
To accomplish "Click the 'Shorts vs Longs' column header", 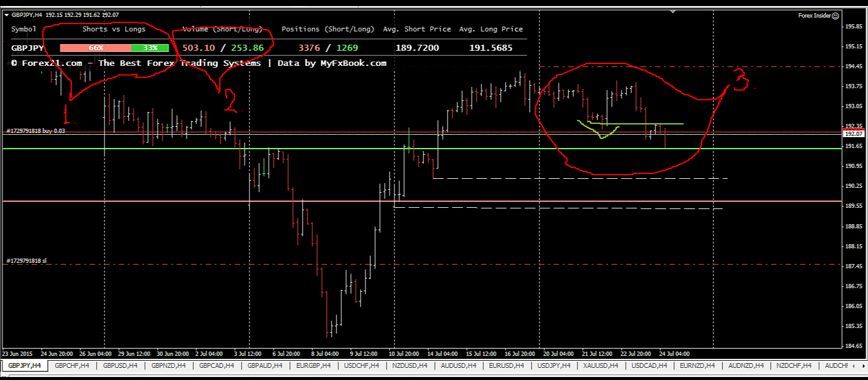I will 114,29.
